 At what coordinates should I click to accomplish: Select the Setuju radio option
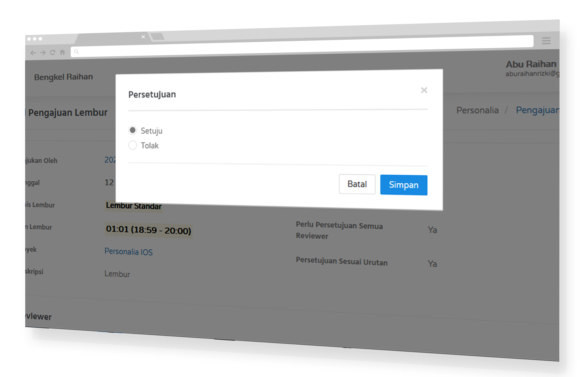132,130
